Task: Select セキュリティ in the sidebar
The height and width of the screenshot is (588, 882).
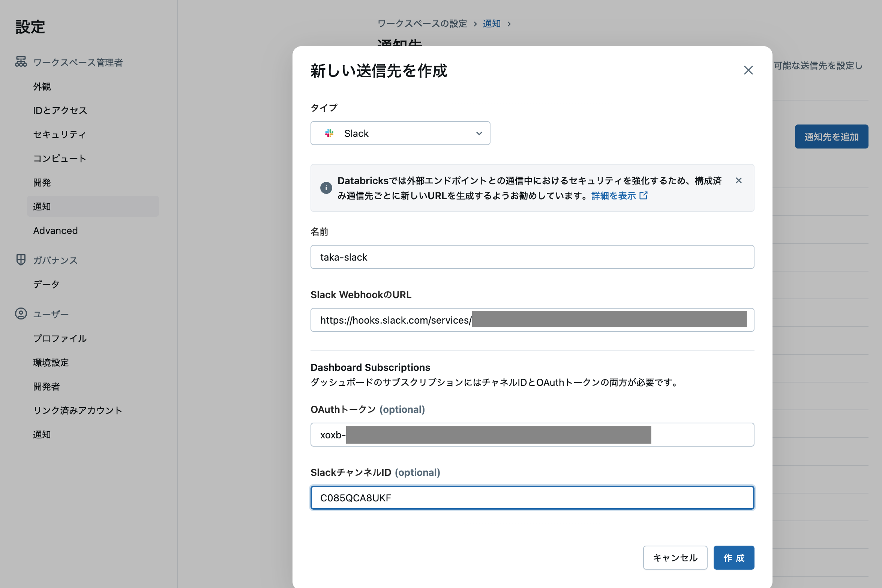Action: (59, 134)
